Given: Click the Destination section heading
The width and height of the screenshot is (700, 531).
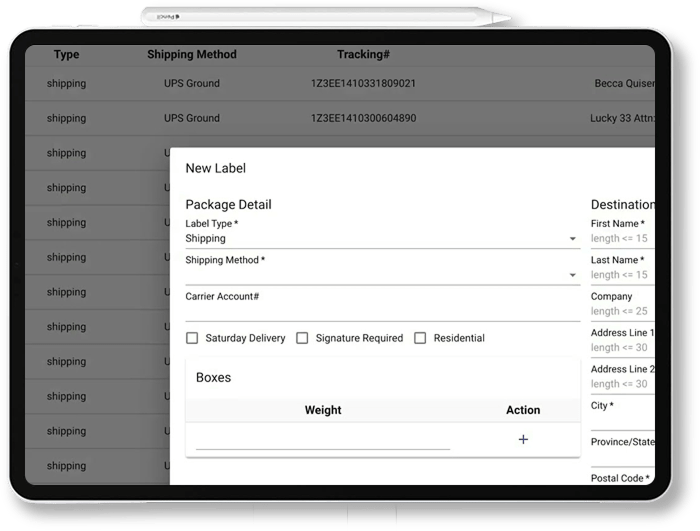Looking at the screenshot, I should (x=623, y=205).
